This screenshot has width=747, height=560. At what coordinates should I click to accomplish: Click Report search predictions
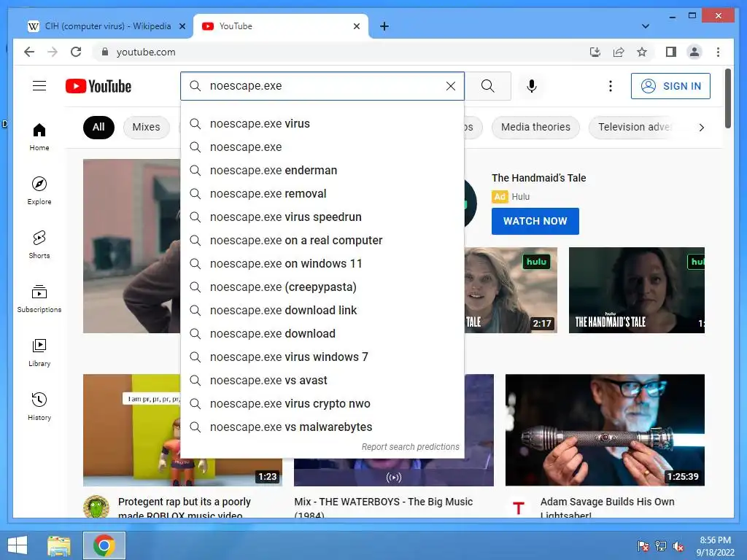click(x=410, y=447)
